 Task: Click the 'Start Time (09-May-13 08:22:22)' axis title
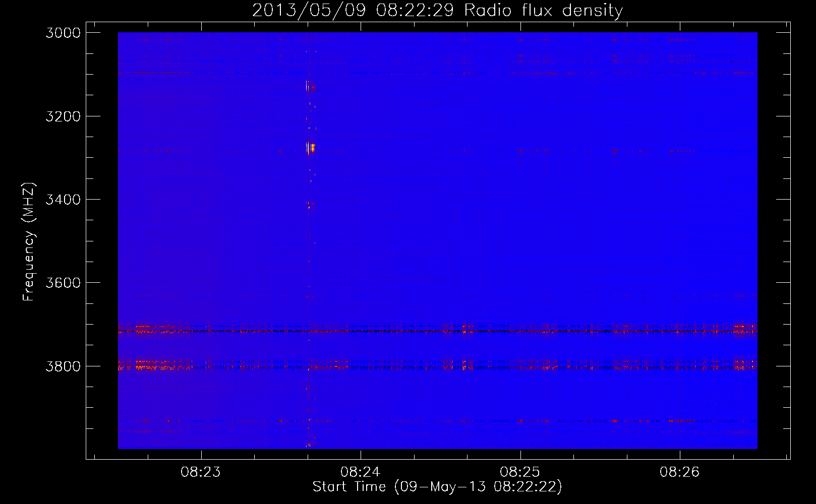[x=437, y=487]
